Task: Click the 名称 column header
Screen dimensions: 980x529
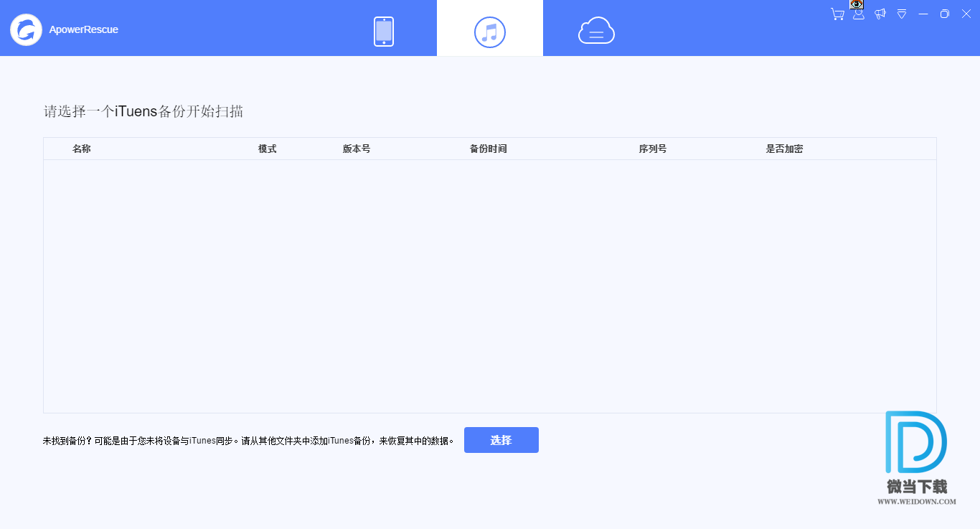Action: coord(82,149)
